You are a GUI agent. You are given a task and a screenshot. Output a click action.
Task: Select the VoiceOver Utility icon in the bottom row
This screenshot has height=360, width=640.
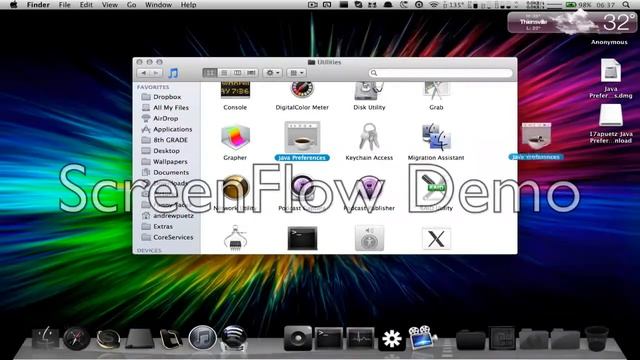[369, 238]
